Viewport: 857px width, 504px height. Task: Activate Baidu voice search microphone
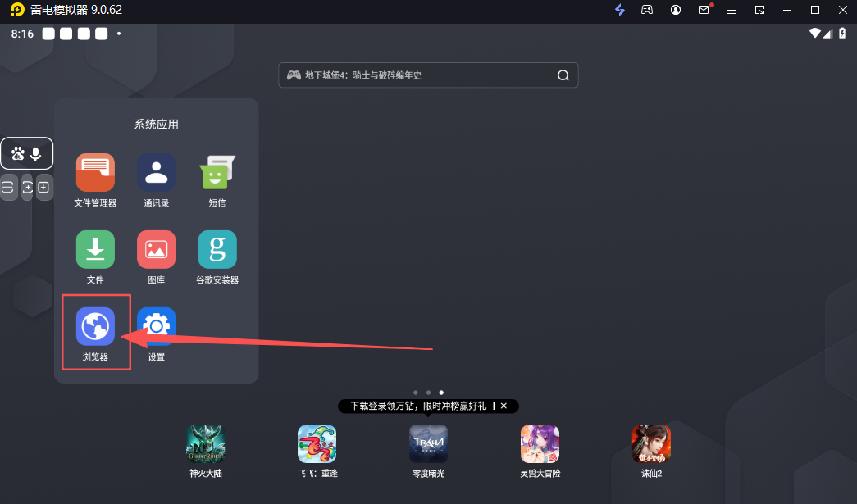[x=36, y=153]
